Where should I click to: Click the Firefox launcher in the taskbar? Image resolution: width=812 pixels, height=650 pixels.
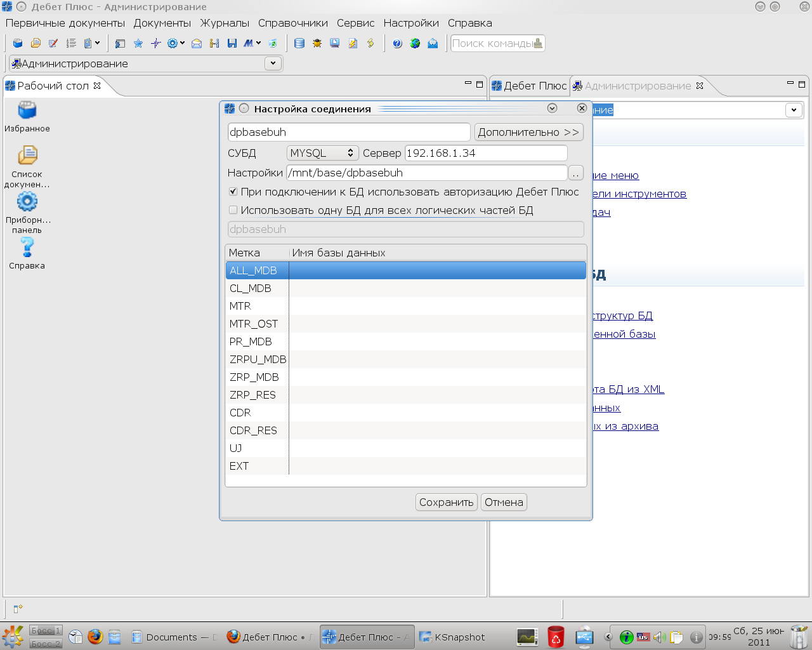[x=95, y=637]
